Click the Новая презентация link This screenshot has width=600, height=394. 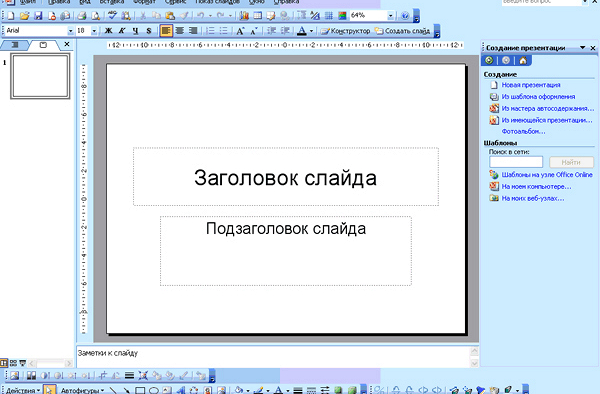(x=531, y=85)
